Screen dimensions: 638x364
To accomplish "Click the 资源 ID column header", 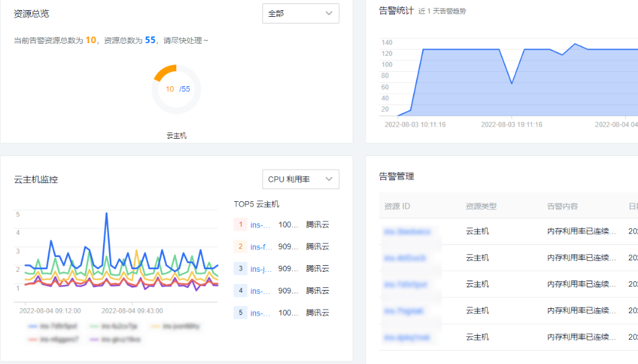I will [x=397, y=206].
